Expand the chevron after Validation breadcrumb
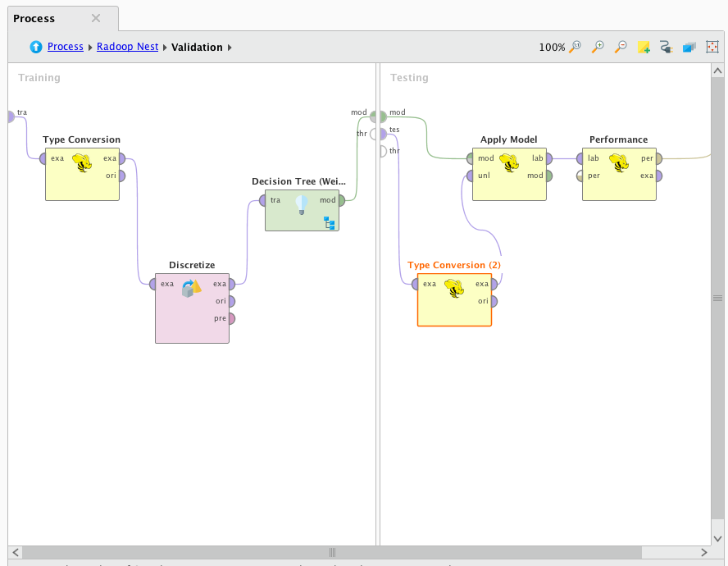This screenshot has width=728, height=566. (x=230, y=47)
